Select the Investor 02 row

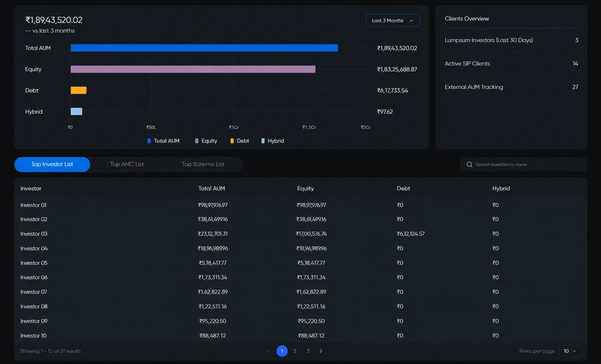[300, 219]
